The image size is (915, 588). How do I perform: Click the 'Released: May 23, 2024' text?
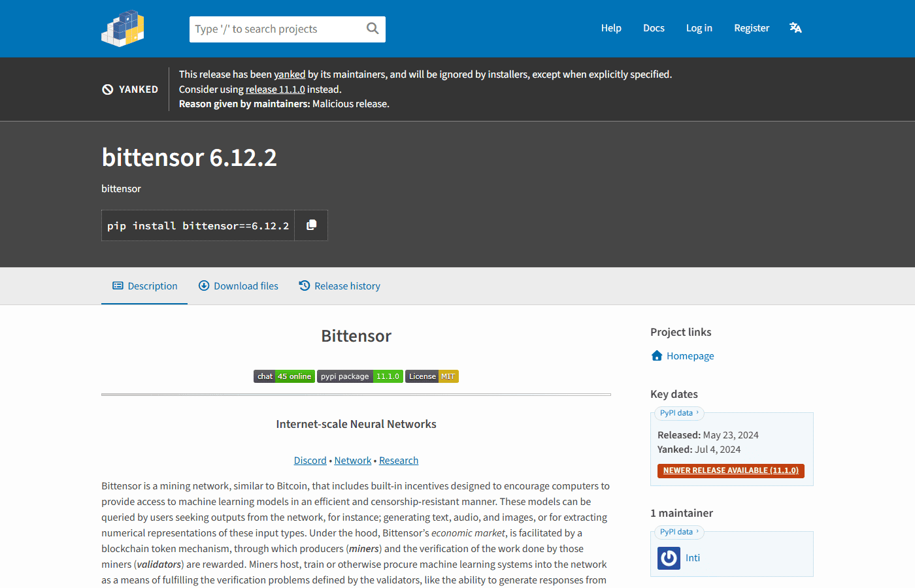click(708, 435)
